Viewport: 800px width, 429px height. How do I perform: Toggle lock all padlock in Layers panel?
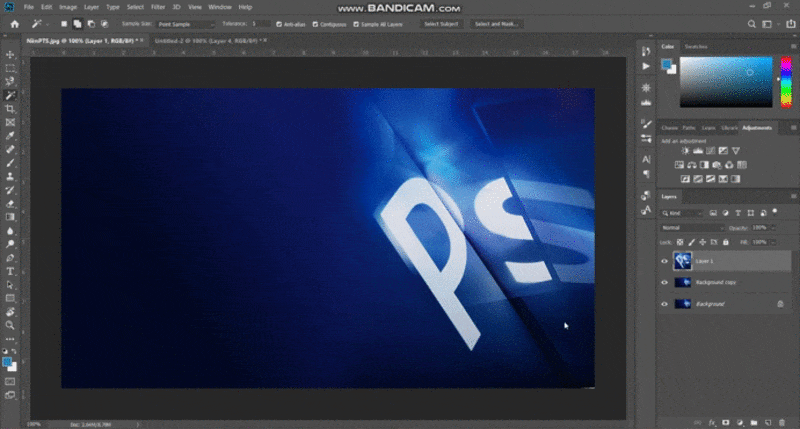tap(726, 242)
